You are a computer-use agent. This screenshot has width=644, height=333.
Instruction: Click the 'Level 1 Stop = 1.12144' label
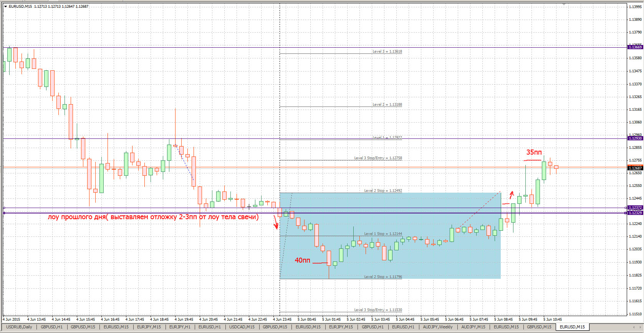coord(383,233)
